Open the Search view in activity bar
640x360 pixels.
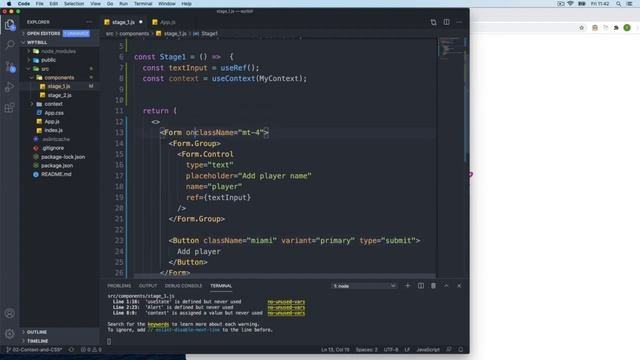[10, 44]
